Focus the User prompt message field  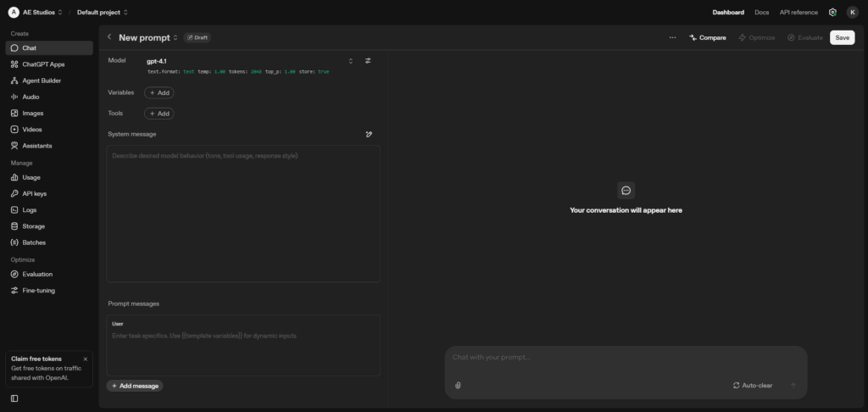(243, 346)
